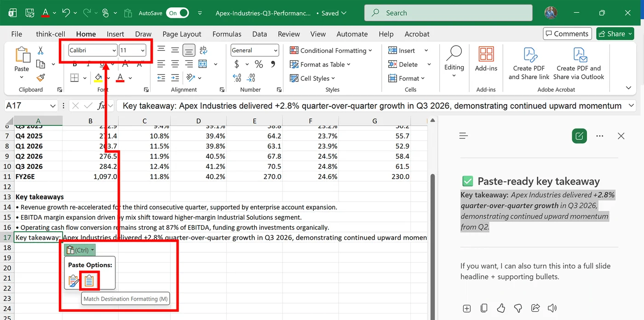Click share icon under chat response
Screen dimensions: 644x320
tap(535, 308)
